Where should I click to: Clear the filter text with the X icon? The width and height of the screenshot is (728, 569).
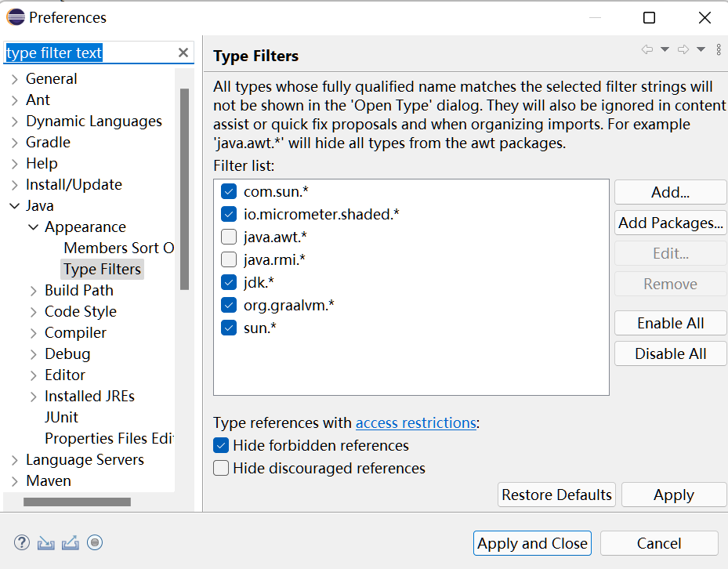pos(183,53)
